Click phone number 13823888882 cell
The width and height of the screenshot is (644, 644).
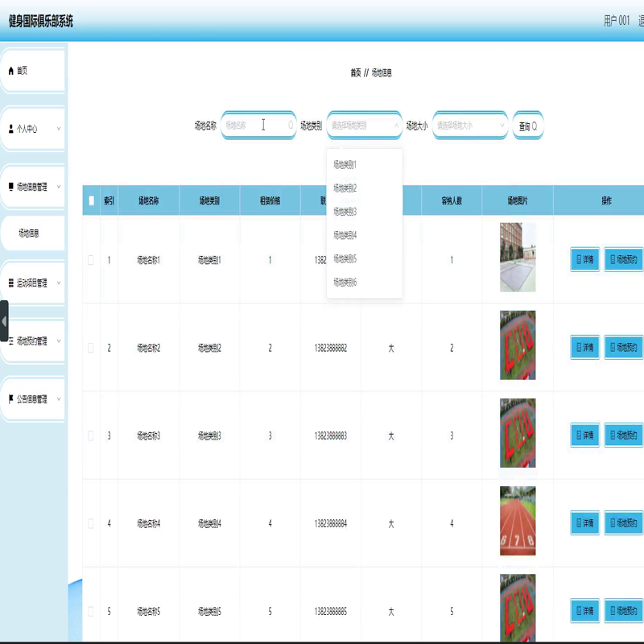pyautogui.click(x=331, y=348)
